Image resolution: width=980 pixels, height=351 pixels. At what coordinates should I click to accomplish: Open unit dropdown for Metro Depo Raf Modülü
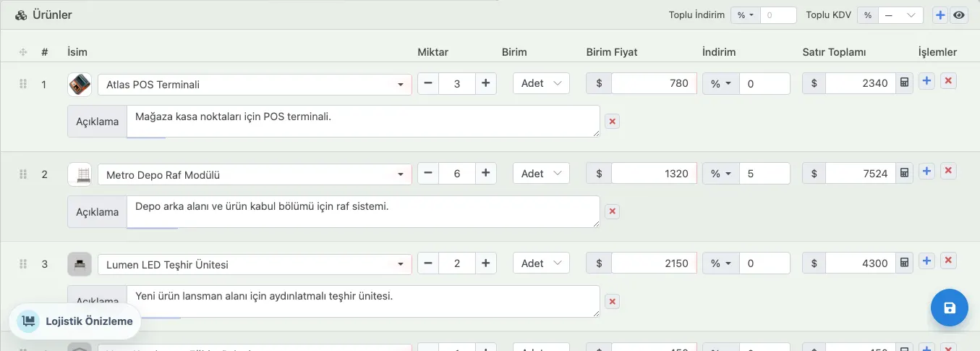point(541,173)
